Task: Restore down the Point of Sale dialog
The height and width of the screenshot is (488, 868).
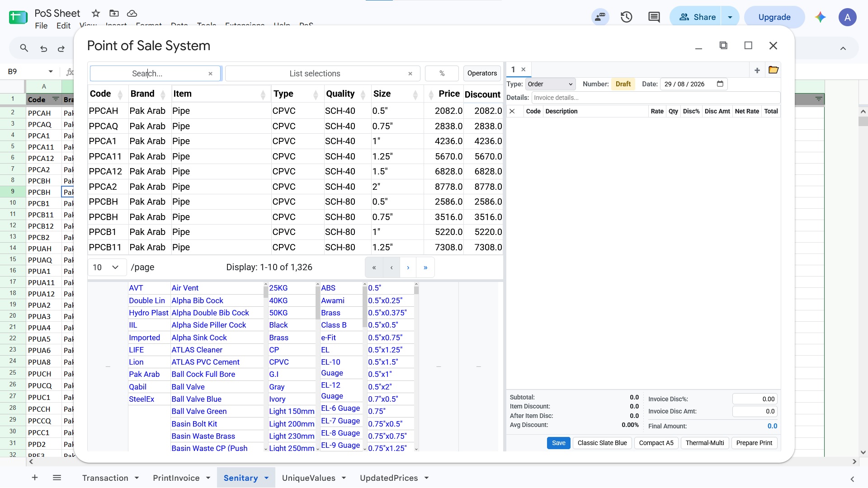Action: (723, 45)
